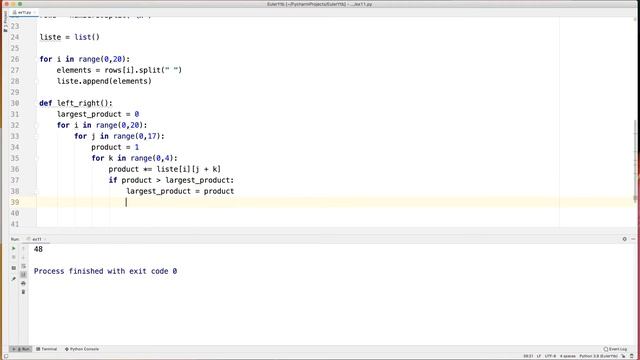Screen dimensions: 640x360
Task: Click 'elements = rows[i].split(" ")' line
Action: tap(119, 70)
